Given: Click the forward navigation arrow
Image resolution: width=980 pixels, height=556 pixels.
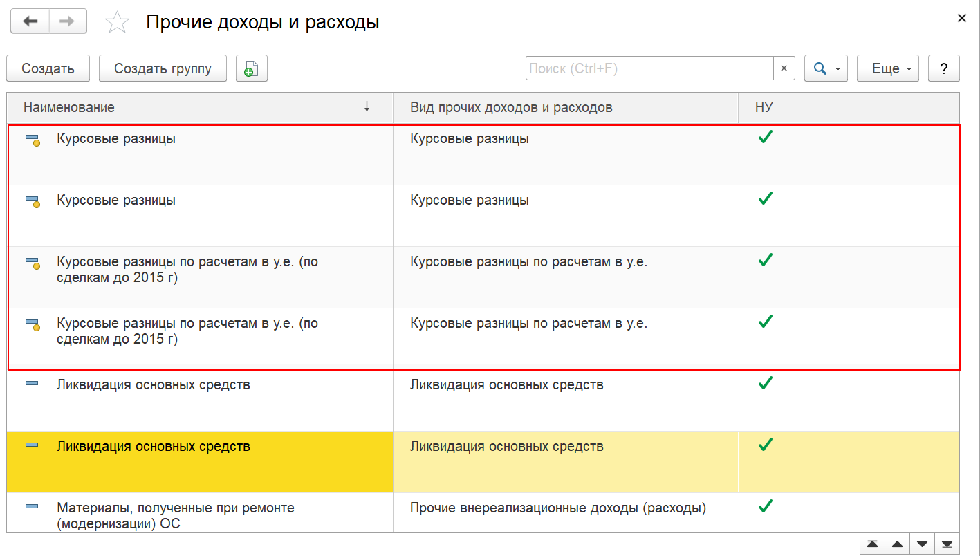Looking at the screenshot, I should tap(67, 21).
